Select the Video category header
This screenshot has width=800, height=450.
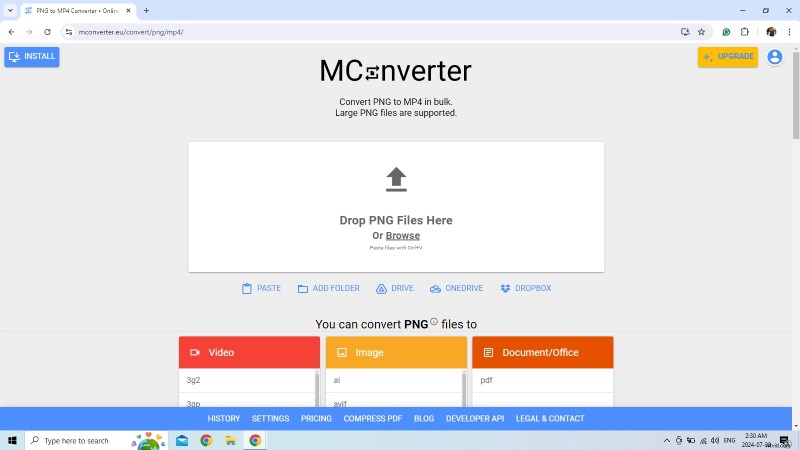click(x=249, y=352)
